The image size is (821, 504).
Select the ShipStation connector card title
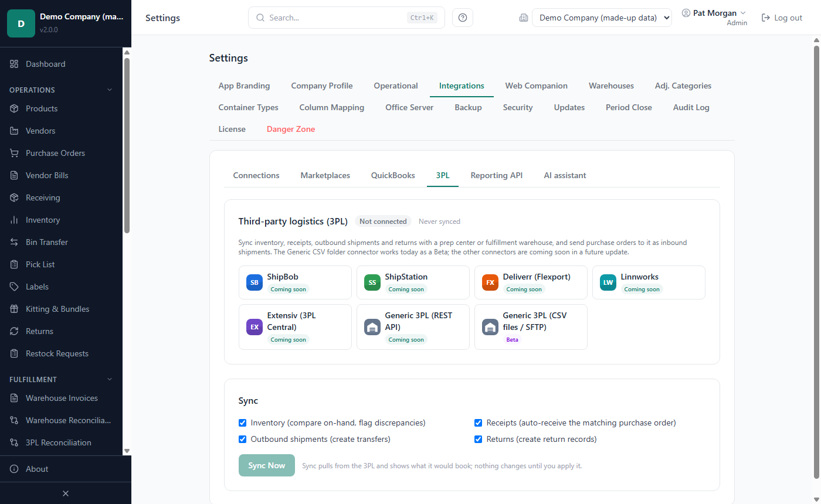(406, 277)
